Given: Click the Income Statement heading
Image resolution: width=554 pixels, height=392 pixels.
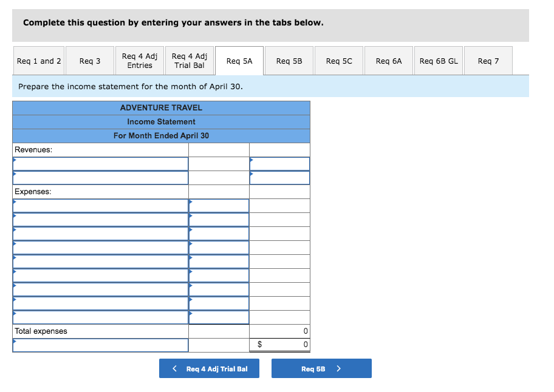Looking at the screenshot, I should coord(161,122).
